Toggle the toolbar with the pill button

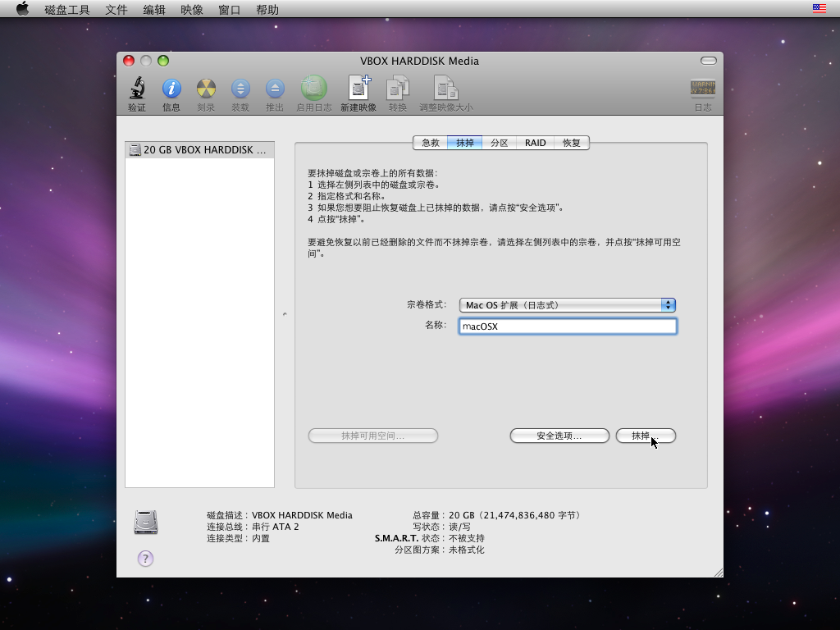coord(708,61)
